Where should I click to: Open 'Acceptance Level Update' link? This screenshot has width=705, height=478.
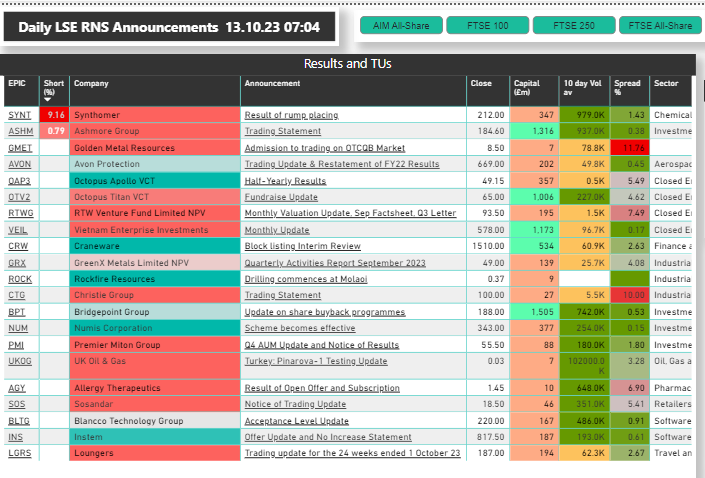pos(297,421)
